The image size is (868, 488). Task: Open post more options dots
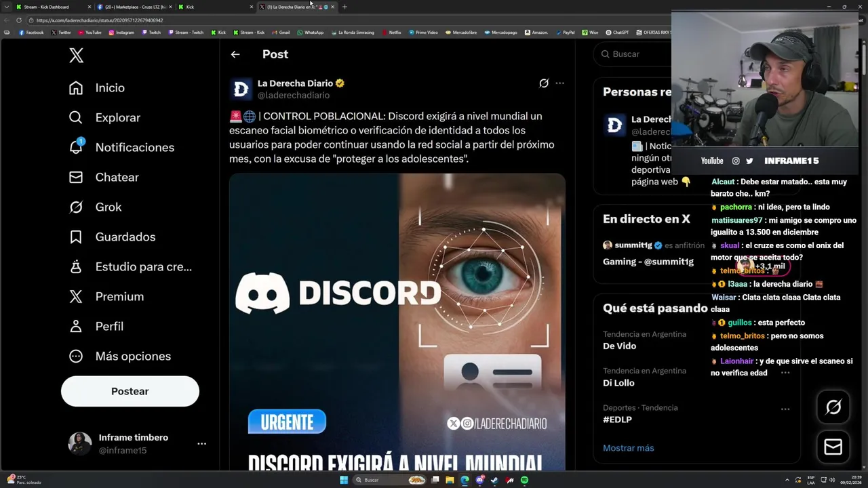coord(559,83)
